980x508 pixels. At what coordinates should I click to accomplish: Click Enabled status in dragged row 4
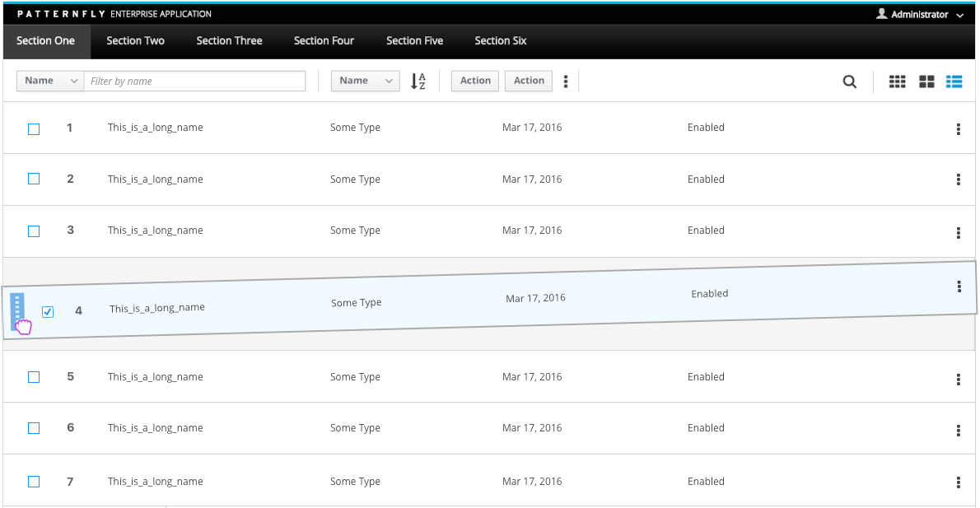pyautogui.click(x=709, y=294)
